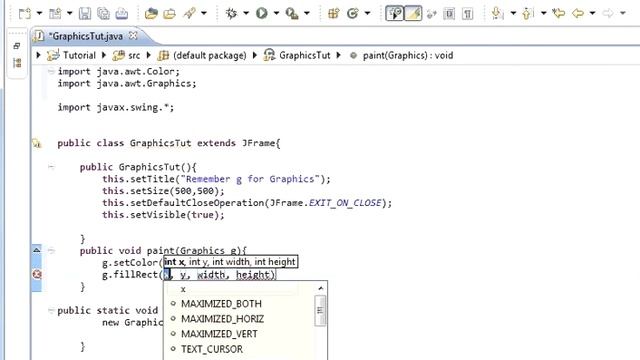640x360 pixels.
Task: Collapse the import statements fold
Action: point(51,71)
